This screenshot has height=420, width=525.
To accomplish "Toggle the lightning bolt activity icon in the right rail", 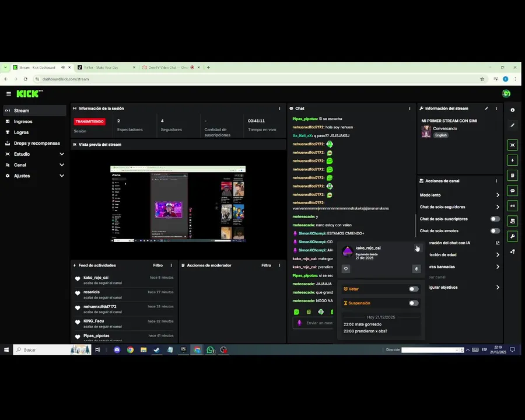I will coord(512,160).
